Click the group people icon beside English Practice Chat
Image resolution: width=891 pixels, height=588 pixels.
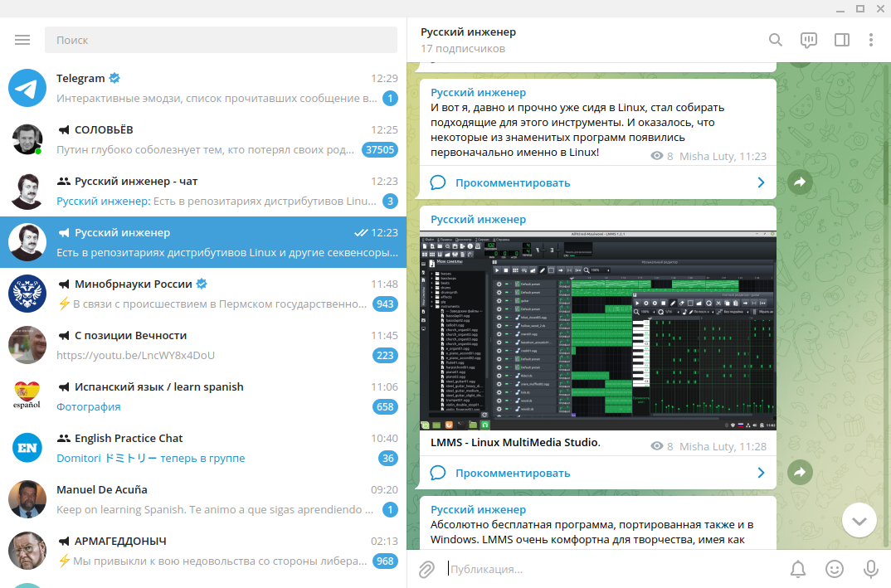[64, 439]
